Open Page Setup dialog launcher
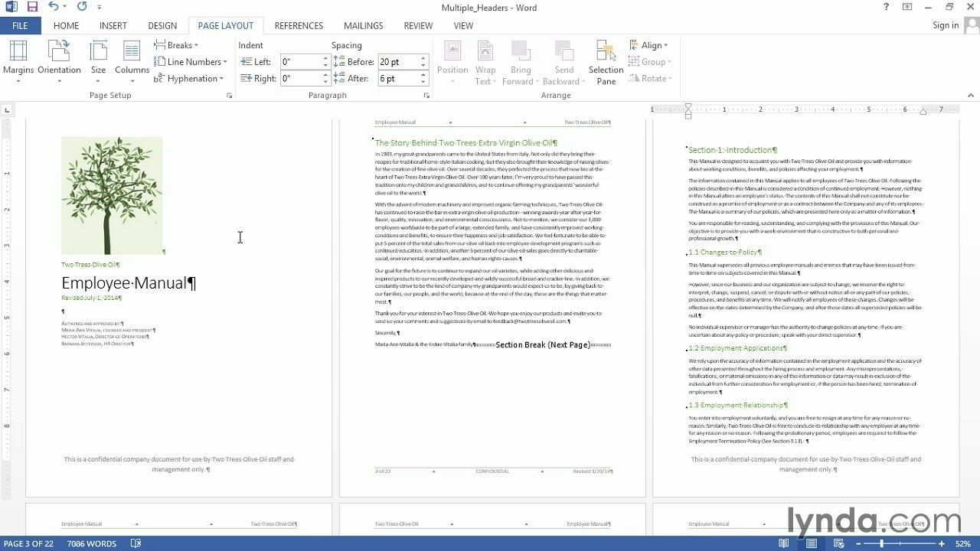 click(x=229, y=96)
